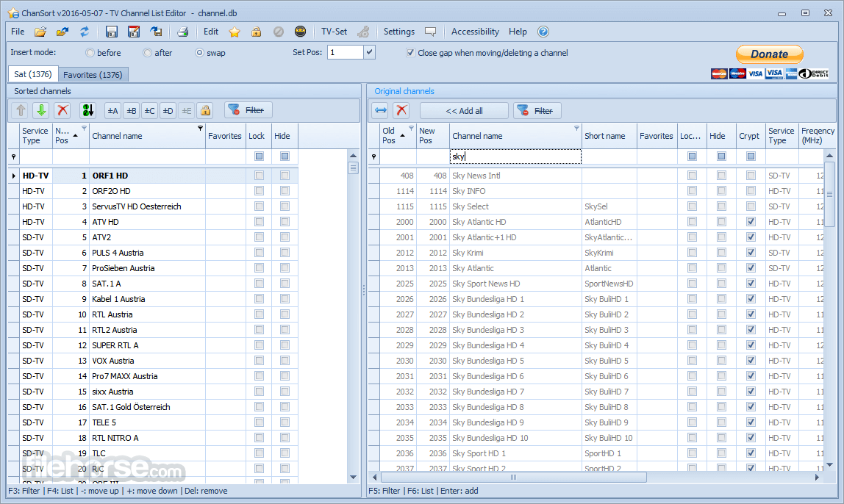Switch to the Favorites (1376) tab
Image resolution: width=844 pixels, height=504 pixels.
[x=93, y=75]
